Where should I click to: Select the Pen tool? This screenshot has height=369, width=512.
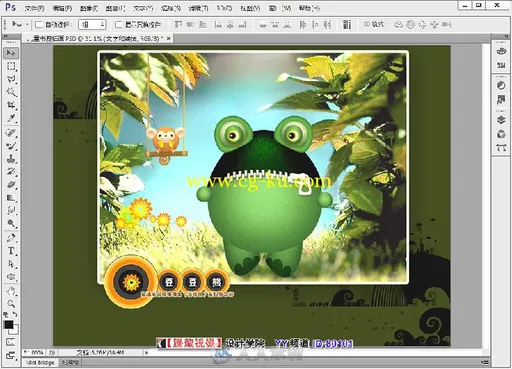click(11, 238)
